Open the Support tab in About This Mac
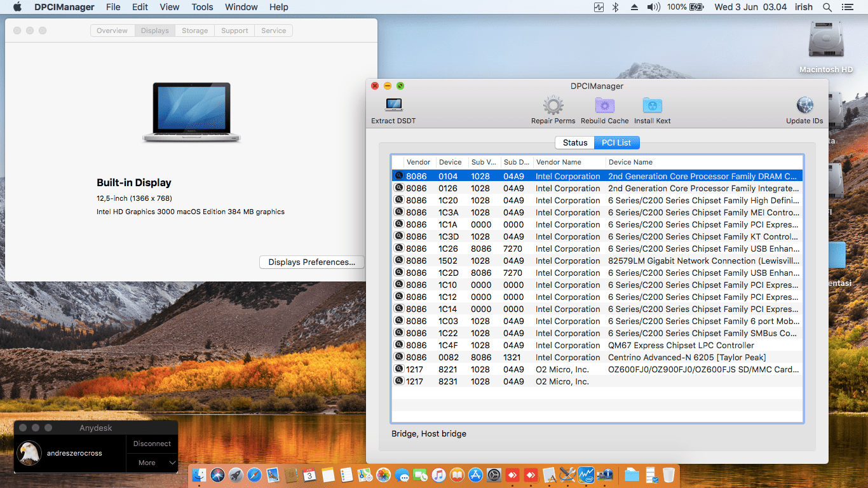 coord(234,30)
